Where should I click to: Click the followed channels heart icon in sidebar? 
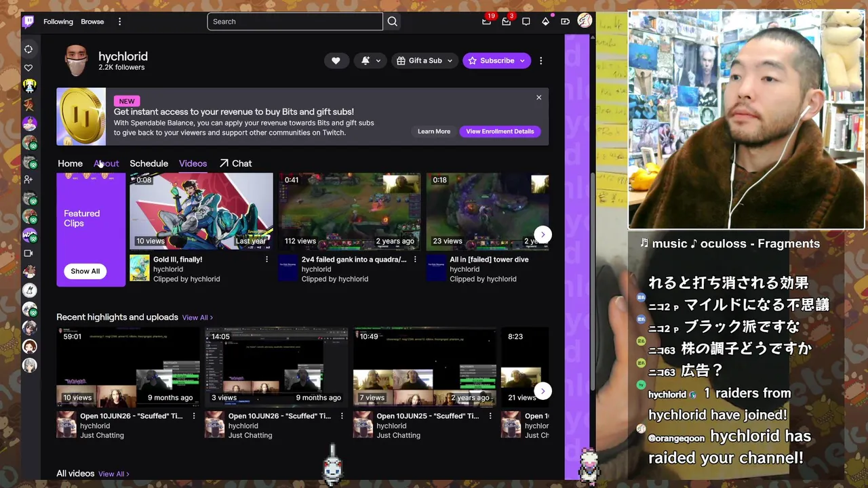(28, 68)
